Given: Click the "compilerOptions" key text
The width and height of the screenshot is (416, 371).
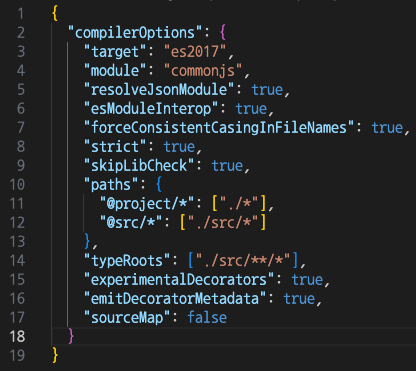Looking at the screenshot, I should (135, 33).
